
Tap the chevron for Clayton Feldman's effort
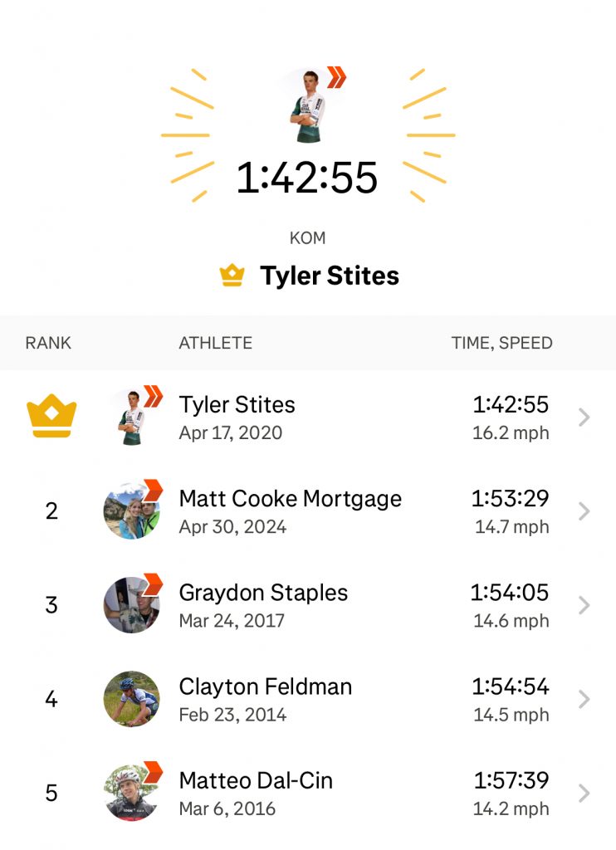(x=584, y=699)
